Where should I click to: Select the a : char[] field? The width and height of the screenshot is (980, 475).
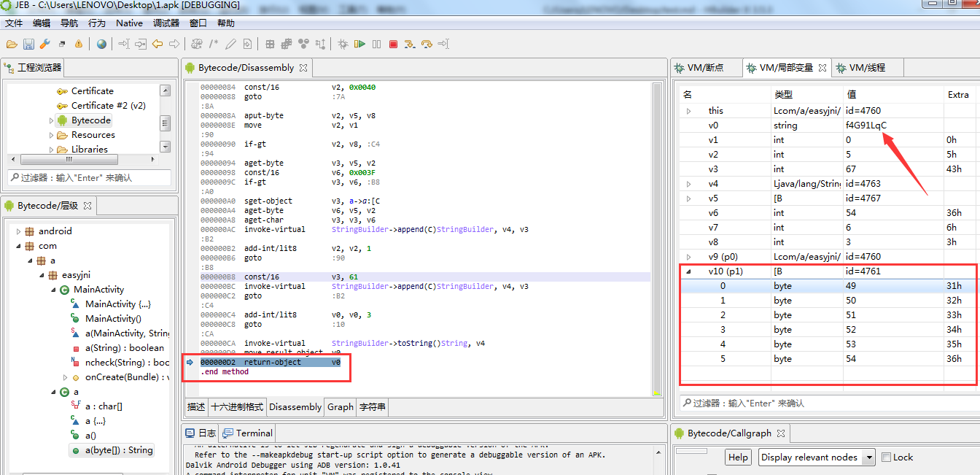click(x=98, y=406)
